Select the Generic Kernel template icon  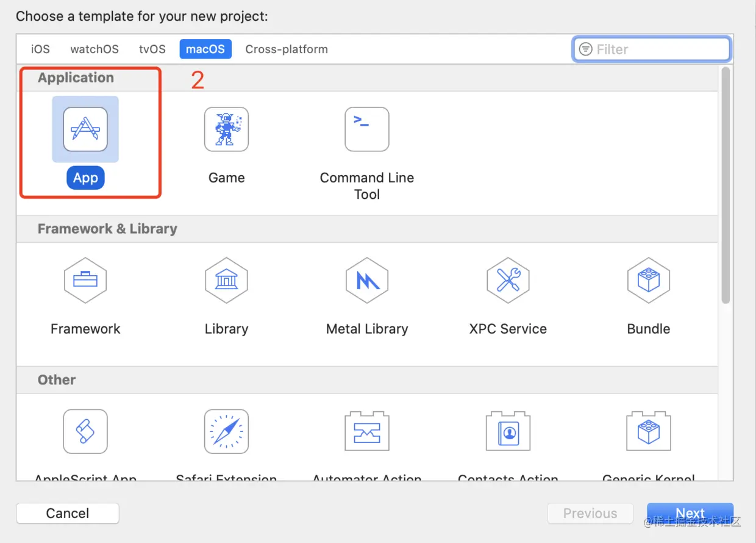649,431
